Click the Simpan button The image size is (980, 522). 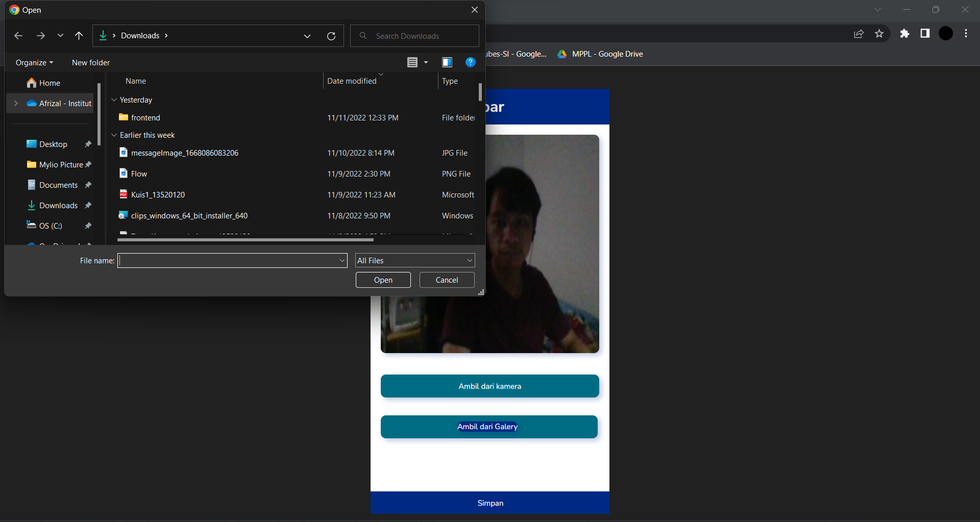click(490, 503)
